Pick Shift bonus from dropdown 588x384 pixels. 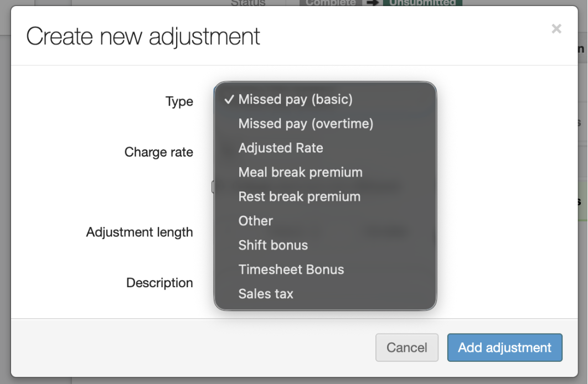[x=273, y=246]
